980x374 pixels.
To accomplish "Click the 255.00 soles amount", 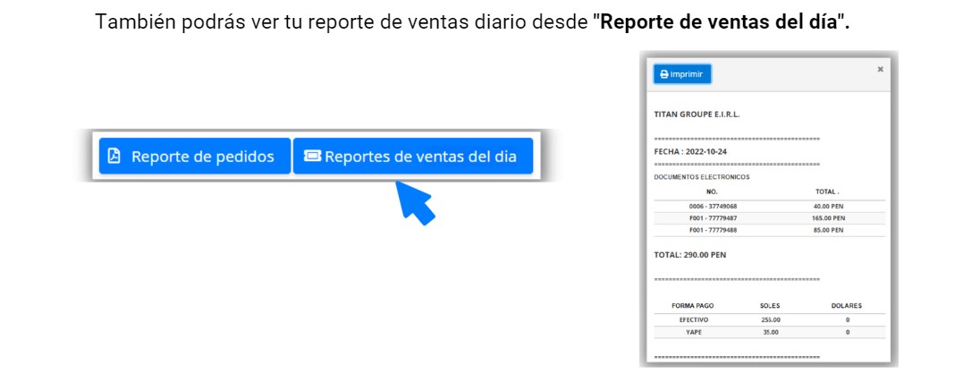I will 770,319.
